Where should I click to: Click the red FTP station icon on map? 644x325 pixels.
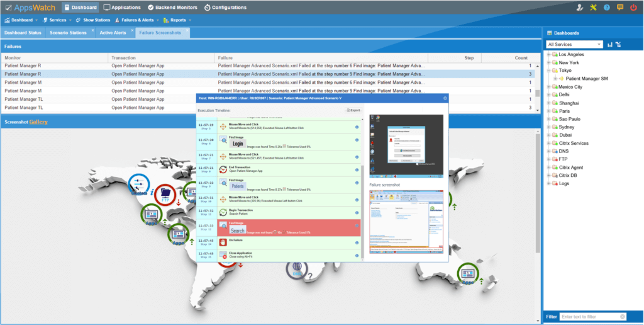pos(165,195)
